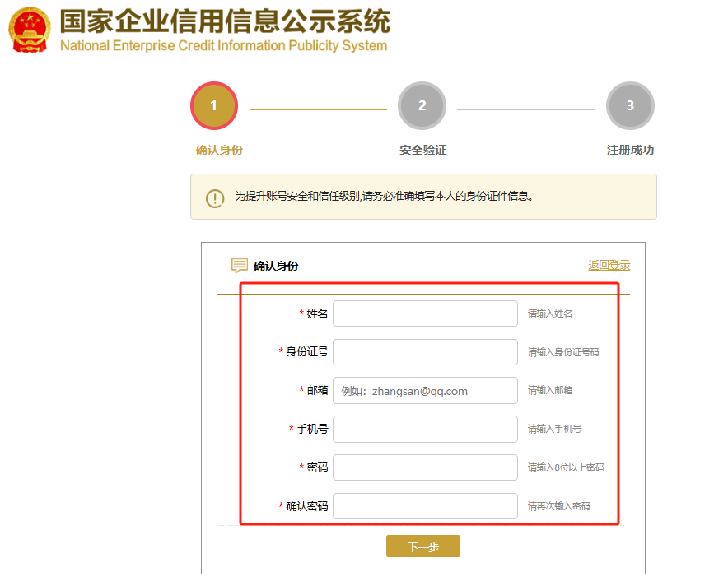Click into the 身份证号 text box

point(425,352)
